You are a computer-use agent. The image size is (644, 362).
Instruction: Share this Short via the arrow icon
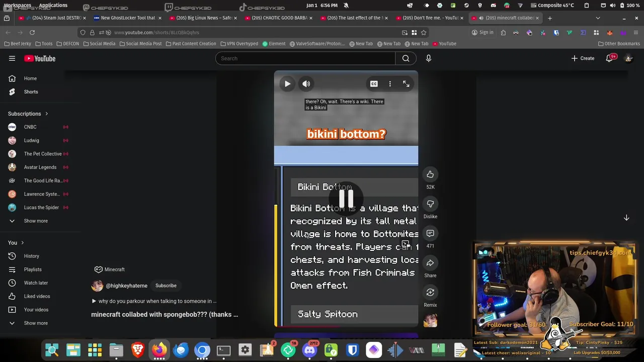point(430,263)
